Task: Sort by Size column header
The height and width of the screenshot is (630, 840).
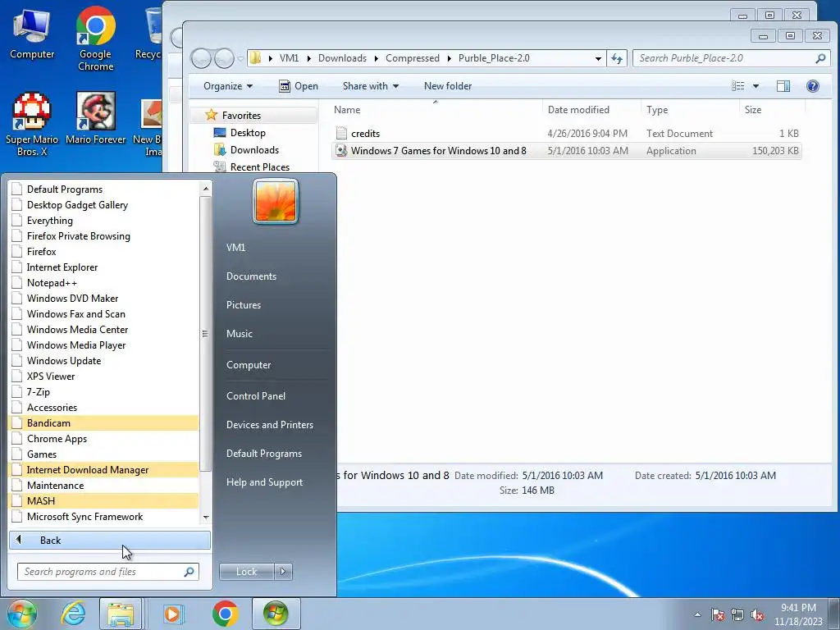Action: (753, 110)
